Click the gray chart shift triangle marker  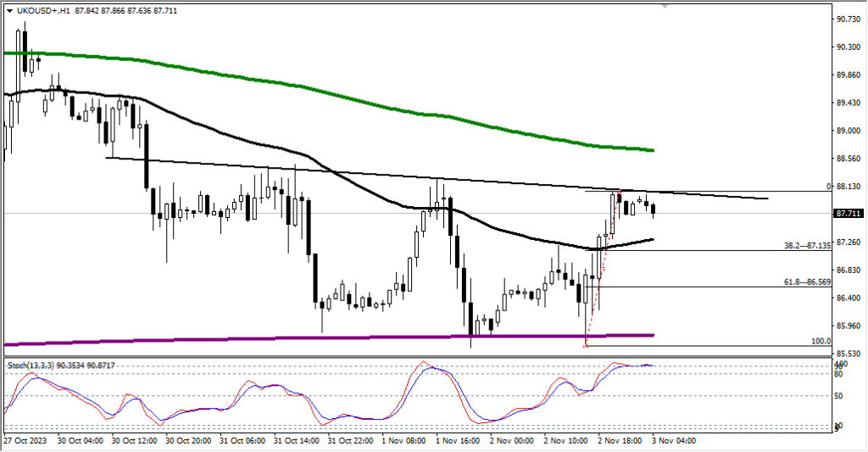coord(664,5)
